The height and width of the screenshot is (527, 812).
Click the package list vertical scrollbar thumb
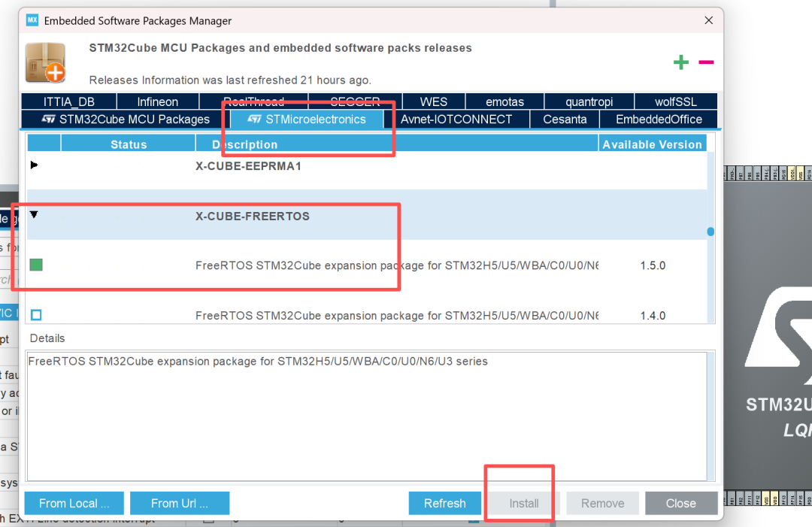[x=710, y=232]
